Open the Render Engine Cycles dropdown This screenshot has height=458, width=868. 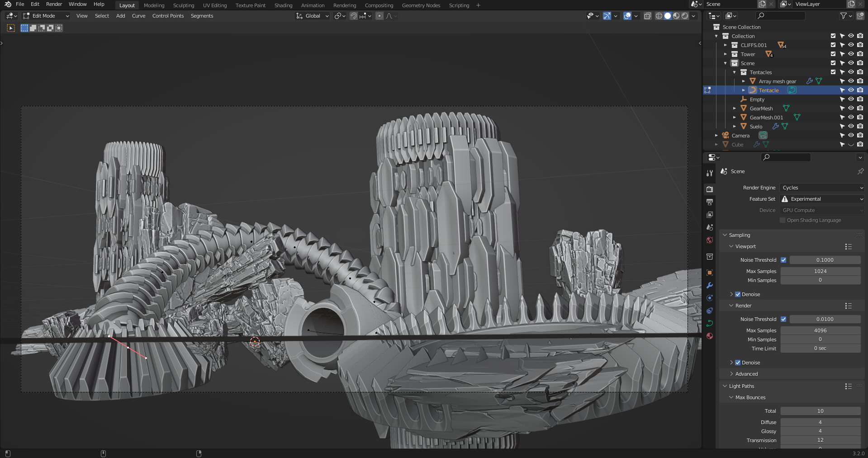click(822, 188)
